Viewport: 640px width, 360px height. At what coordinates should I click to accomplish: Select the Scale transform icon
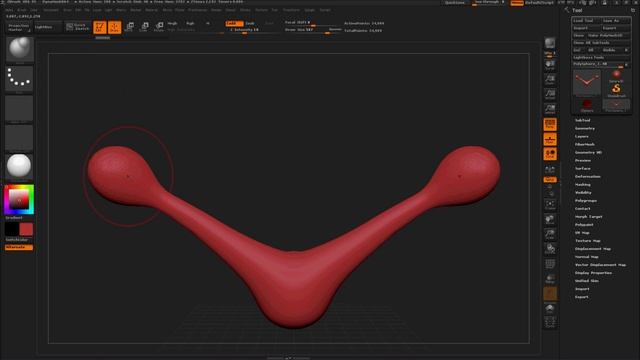pos(144,27)
